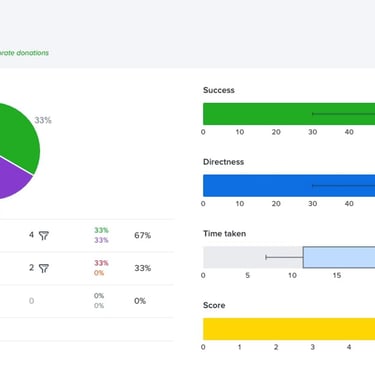Click the Directness heading
Screen dimensions: 375x366
tap(223, 162)
